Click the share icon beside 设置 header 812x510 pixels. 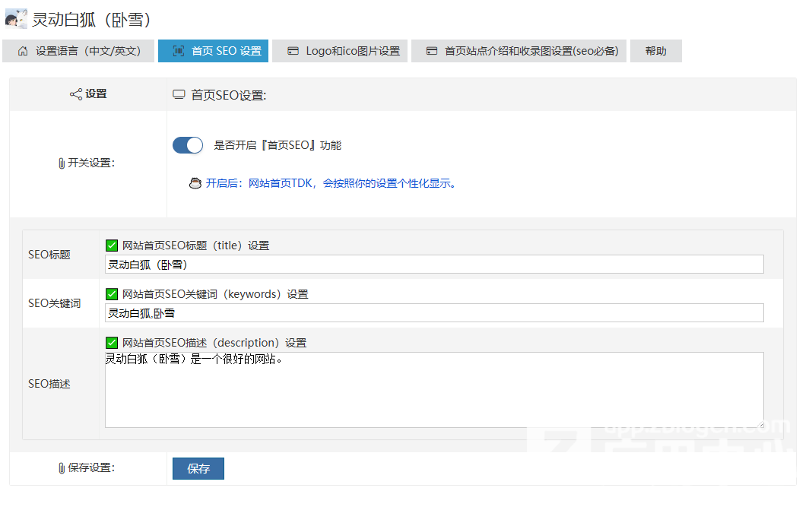pos(75,94)
